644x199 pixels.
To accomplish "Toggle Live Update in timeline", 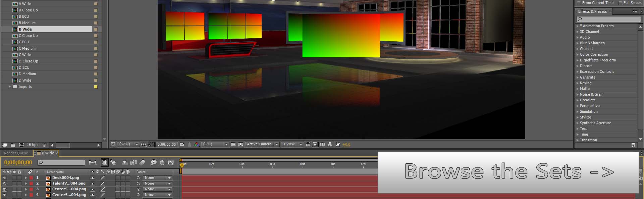I will 105,162.
